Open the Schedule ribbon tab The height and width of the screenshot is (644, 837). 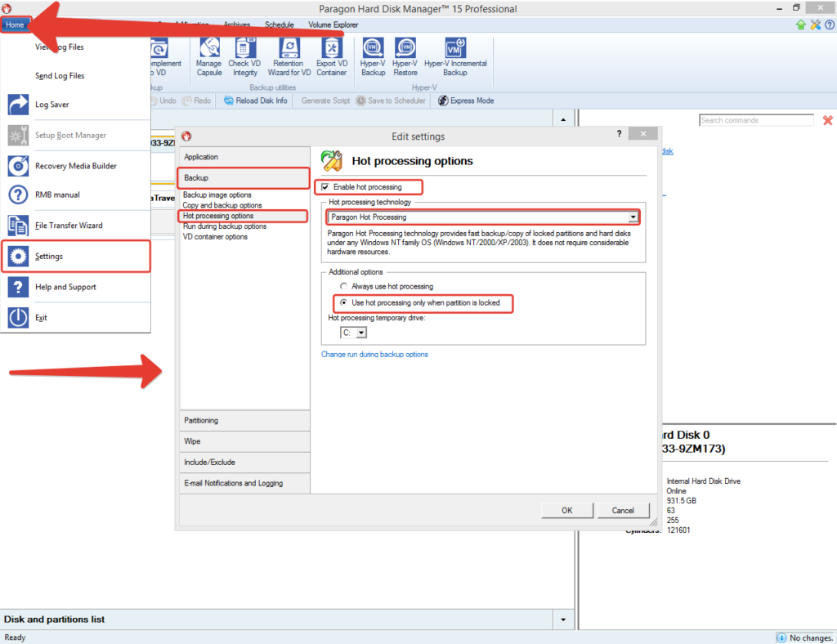pyautogui.click(x=280, y=25)
